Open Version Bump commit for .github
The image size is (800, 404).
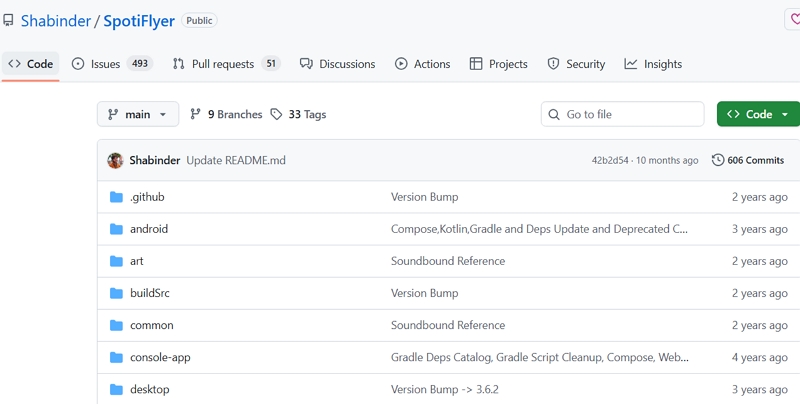pyautogui.click(x=424, y=197)
